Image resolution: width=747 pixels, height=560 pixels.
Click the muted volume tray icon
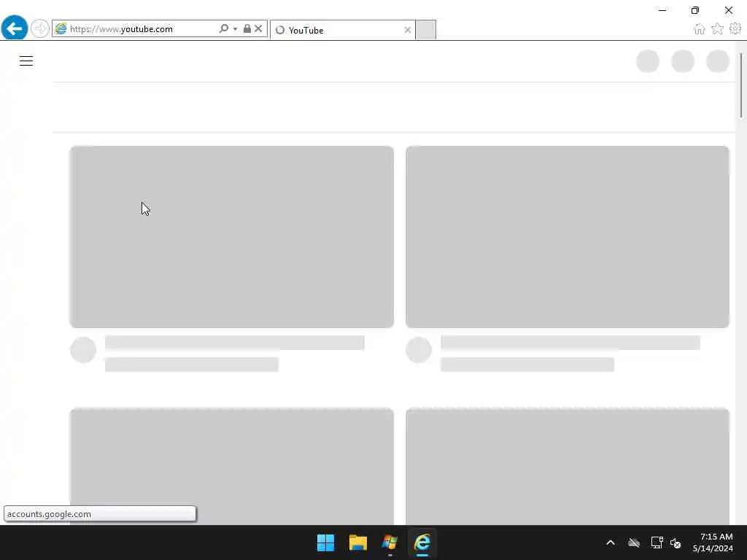click(x=676, y=542)
